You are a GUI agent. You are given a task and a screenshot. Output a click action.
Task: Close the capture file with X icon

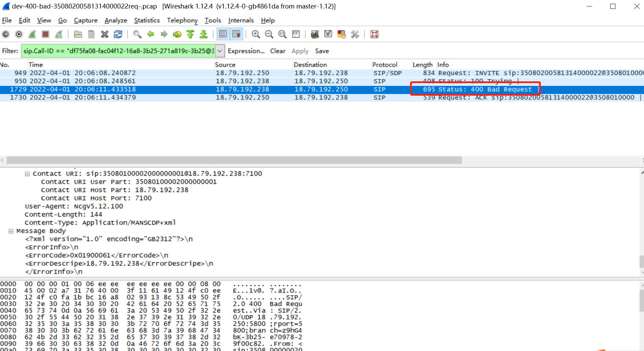105,34
